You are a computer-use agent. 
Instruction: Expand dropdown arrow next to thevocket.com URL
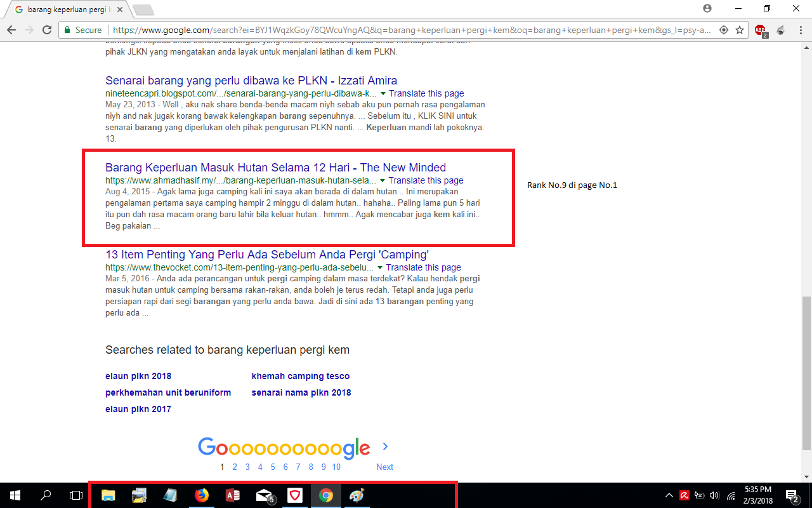(380, 267)
